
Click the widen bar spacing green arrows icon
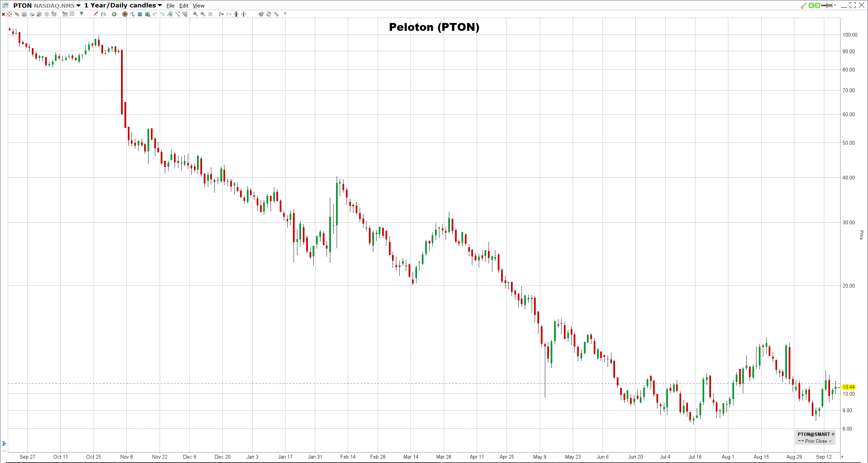236,14
